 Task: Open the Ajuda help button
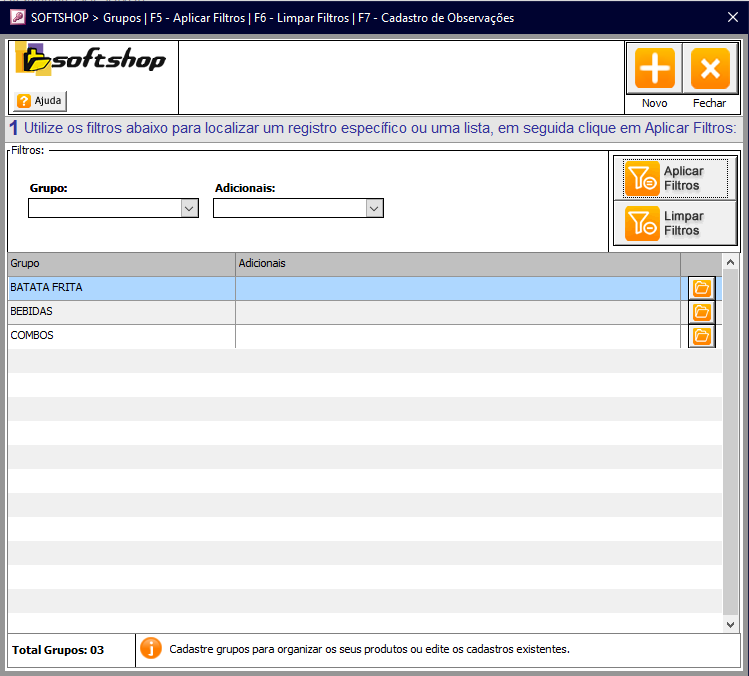(41, 101)
